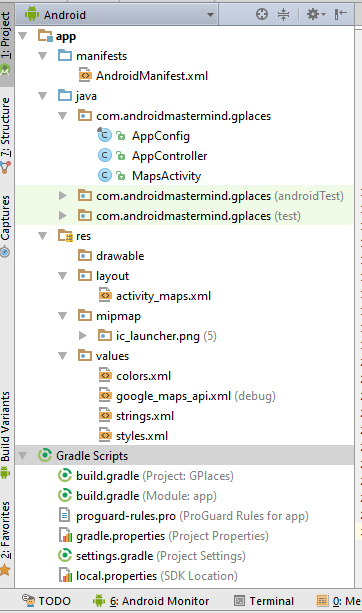Open the TODO tool window
This screenshot has height=613, width=362.
click(46, 600)
